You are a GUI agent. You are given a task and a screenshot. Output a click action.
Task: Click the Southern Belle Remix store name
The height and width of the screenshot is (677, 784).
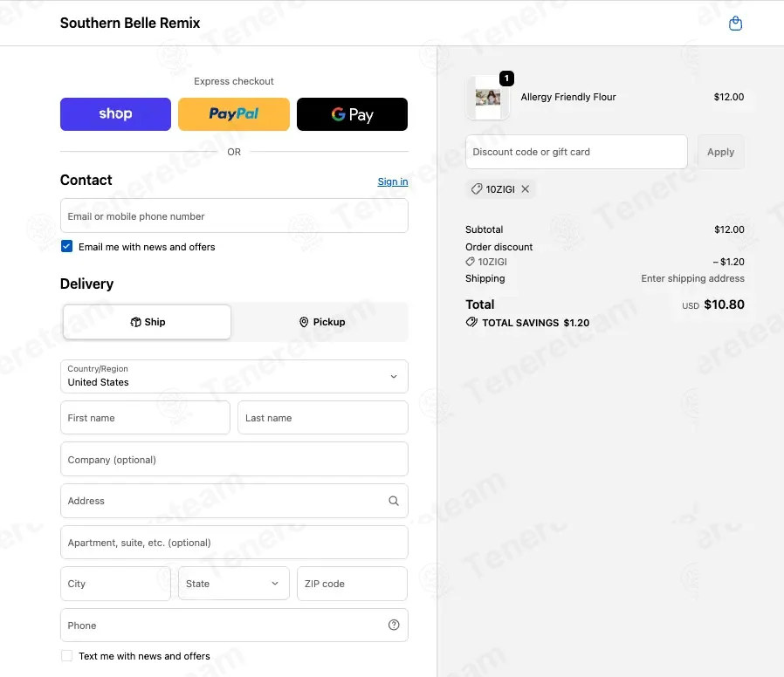coord(130,23)
